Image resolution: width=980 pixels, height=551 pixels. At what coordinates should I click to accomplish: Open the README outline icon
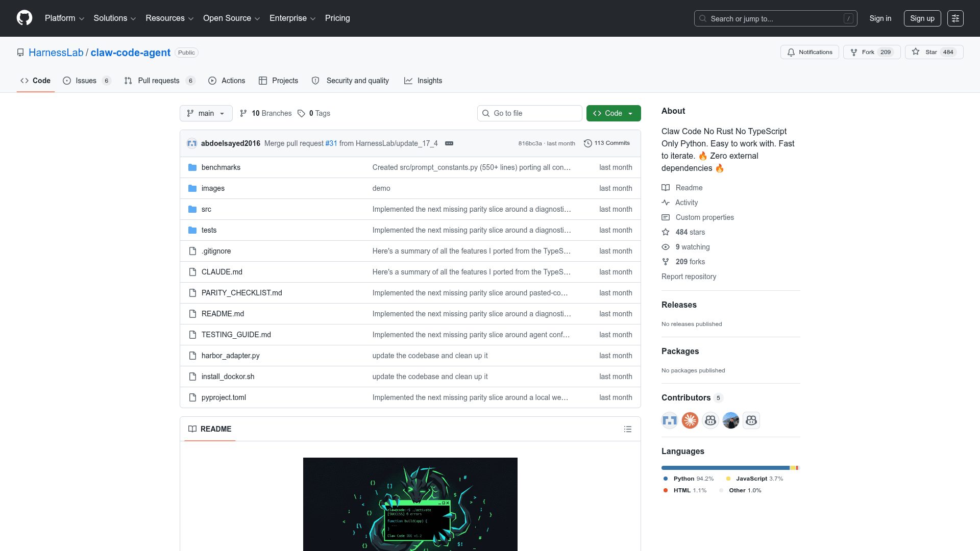[x=628, y=429]
